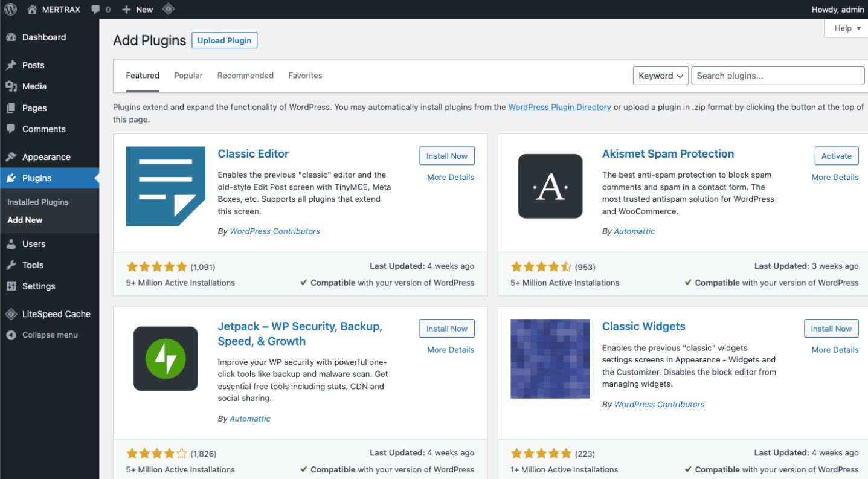Open the WordPress Plugin Directory link
The image size is (868, 479).
(559, 107)
